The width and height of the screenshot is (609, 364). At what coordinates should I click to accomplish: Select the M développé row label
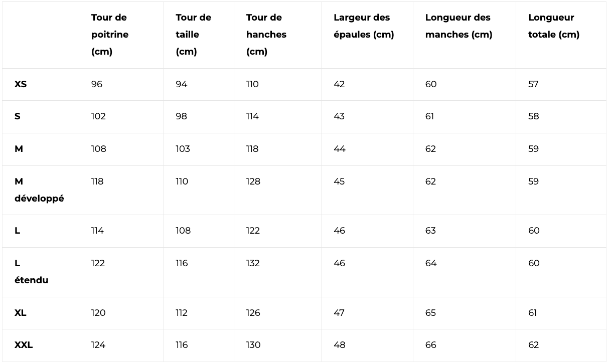tap(39, 190)
